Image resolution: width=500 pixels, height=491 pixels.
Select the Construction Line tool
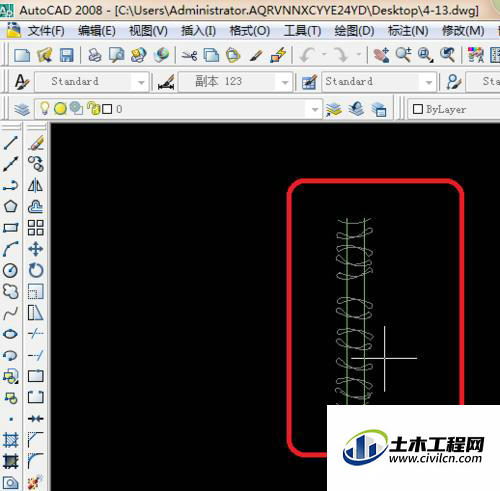(x=10, y=164)
